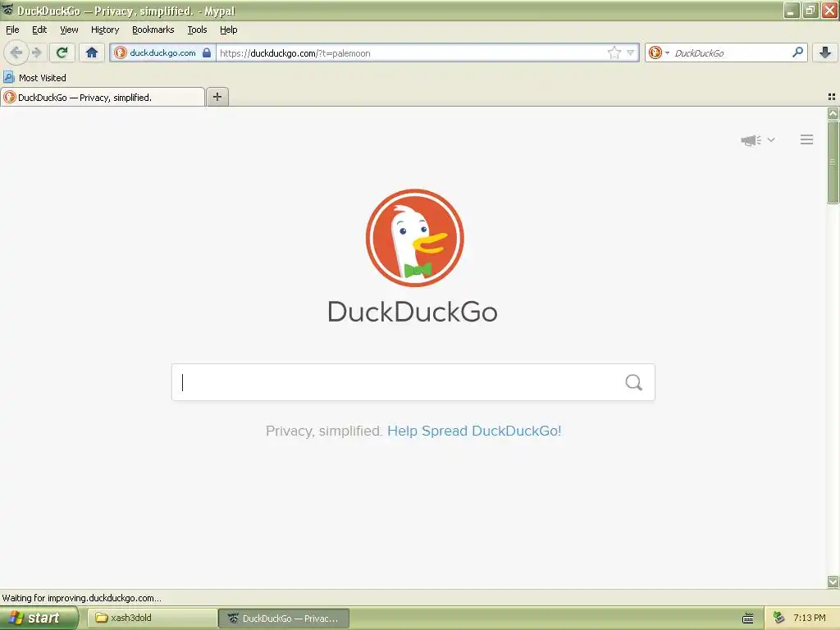Click the padlock site identity icon
Image resolution: width=840 pixels, height=630 pixels.
(x=207, y=52)
